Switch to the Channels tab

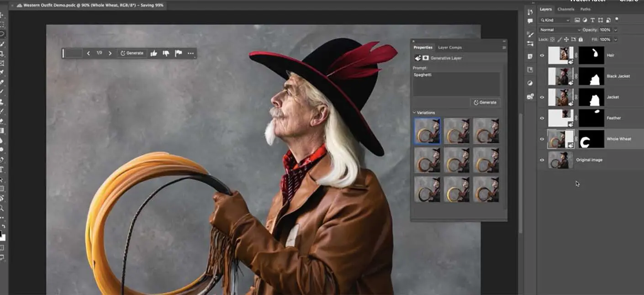(565, 9)
